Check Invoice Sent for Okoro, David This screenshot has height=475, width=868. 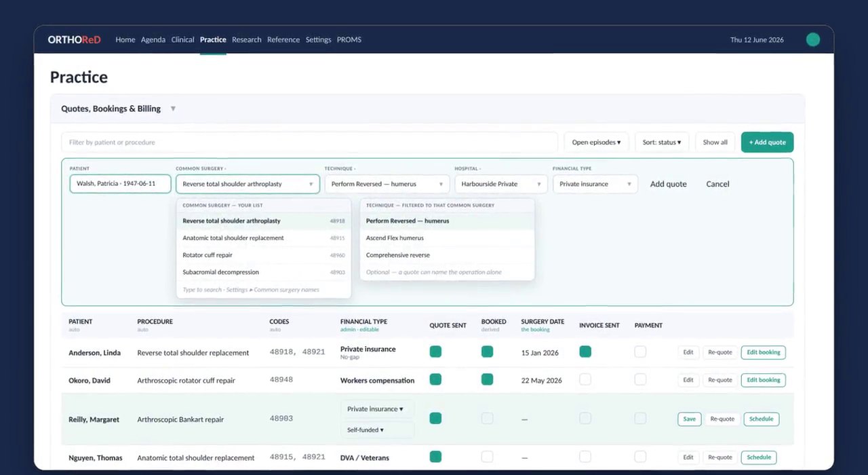(585, 379)
